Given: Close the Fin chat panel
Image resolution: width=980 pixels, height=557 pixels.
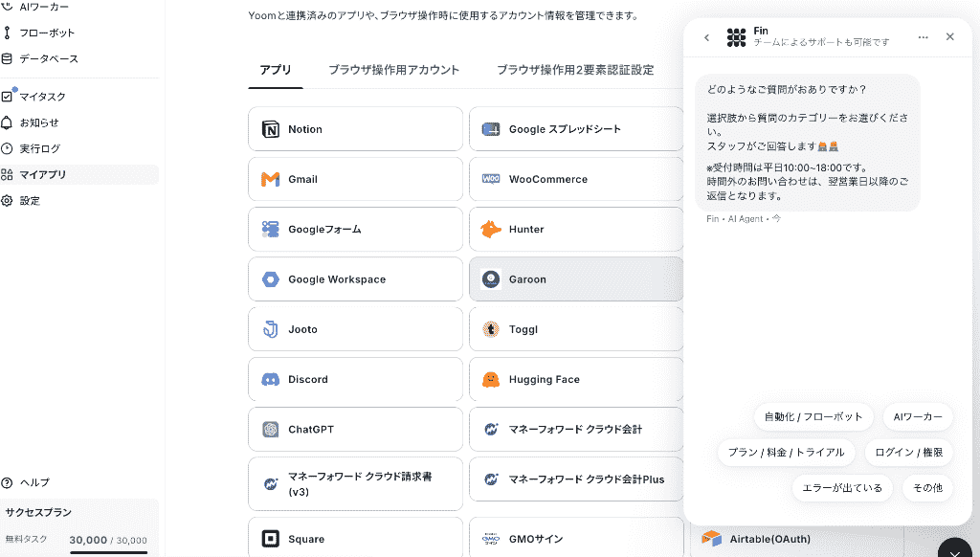Looking at the screenshot, I should click(x=950, y=37).
